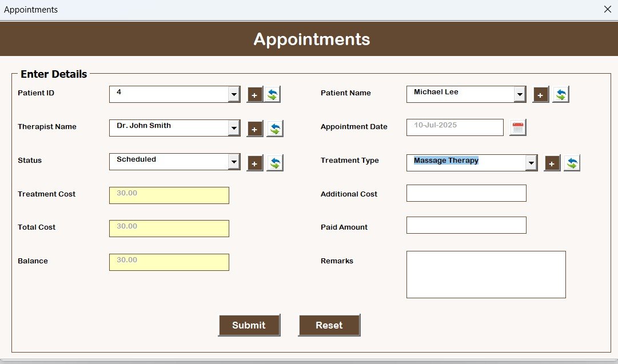Expand the Therapist Name dropdown arrow
Image resolution: width=618 pixels, height=364 pixels.
(234, 128)
